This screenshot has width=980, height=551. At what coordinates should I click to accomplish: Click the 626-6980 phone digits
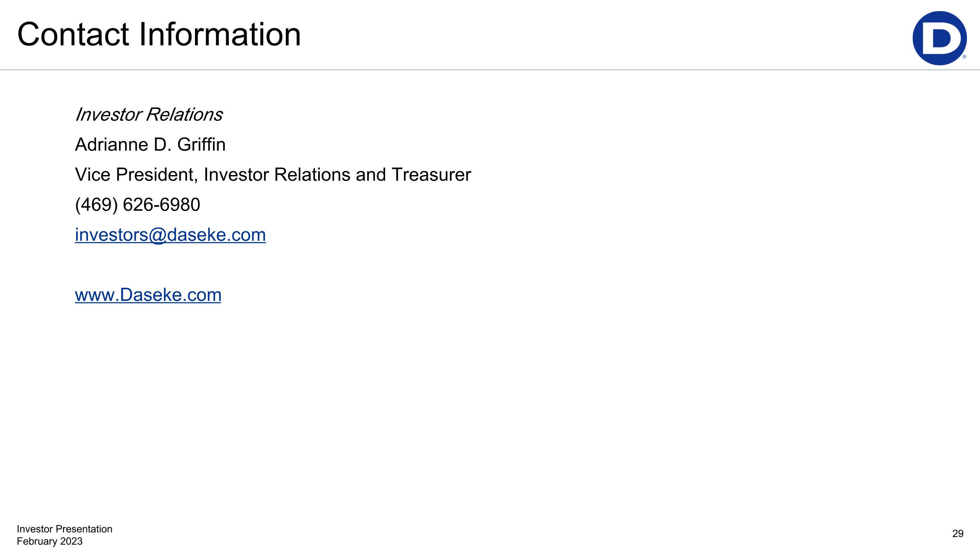point(161,204)
